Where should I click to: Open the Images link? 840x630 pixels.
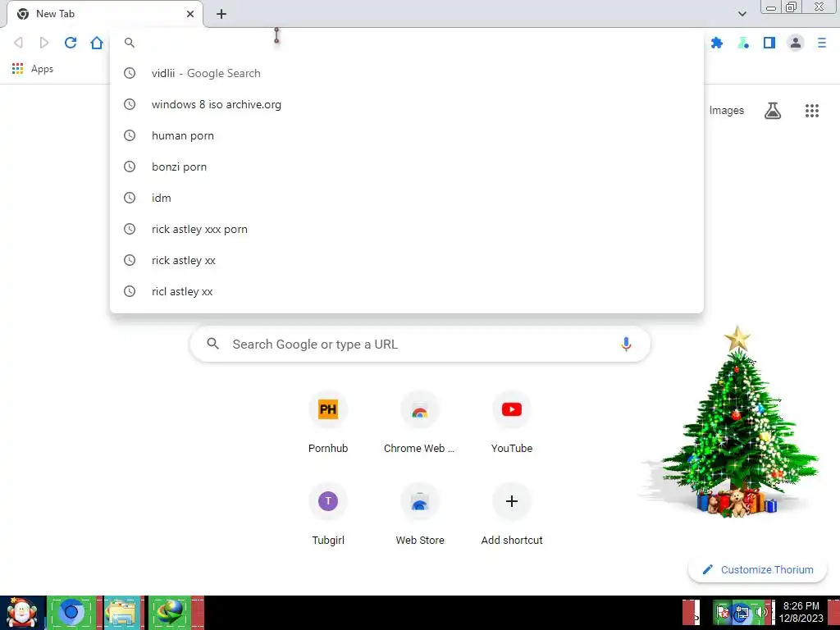coord(727,111)
